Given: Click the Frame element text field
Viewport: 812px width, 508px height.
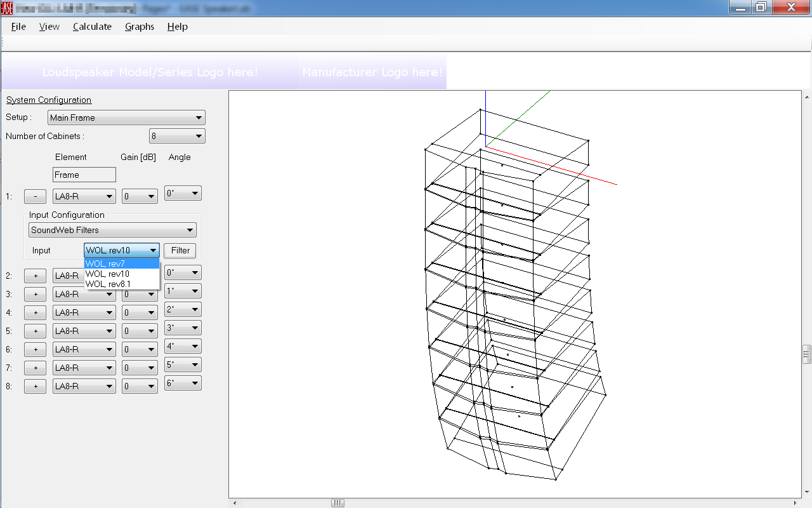Looking at the screenshot, I should (84, 175).
